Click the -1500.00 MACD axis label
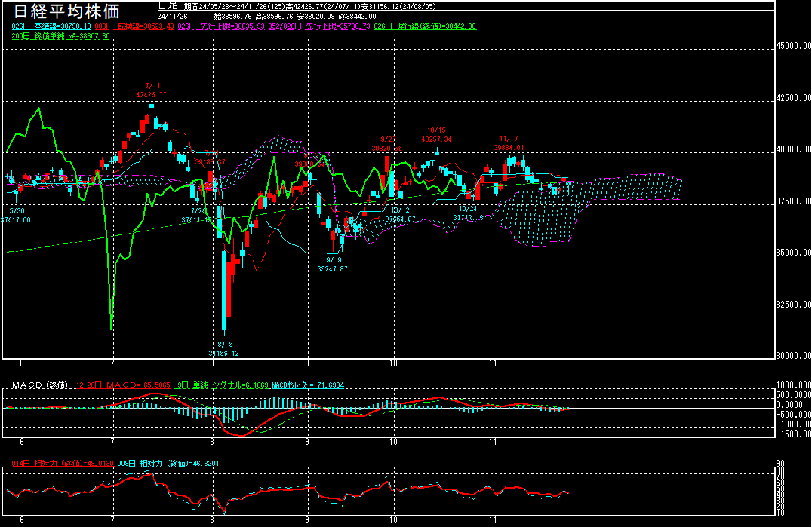Viewport: 812px width, 527px height. coord(794,434)
